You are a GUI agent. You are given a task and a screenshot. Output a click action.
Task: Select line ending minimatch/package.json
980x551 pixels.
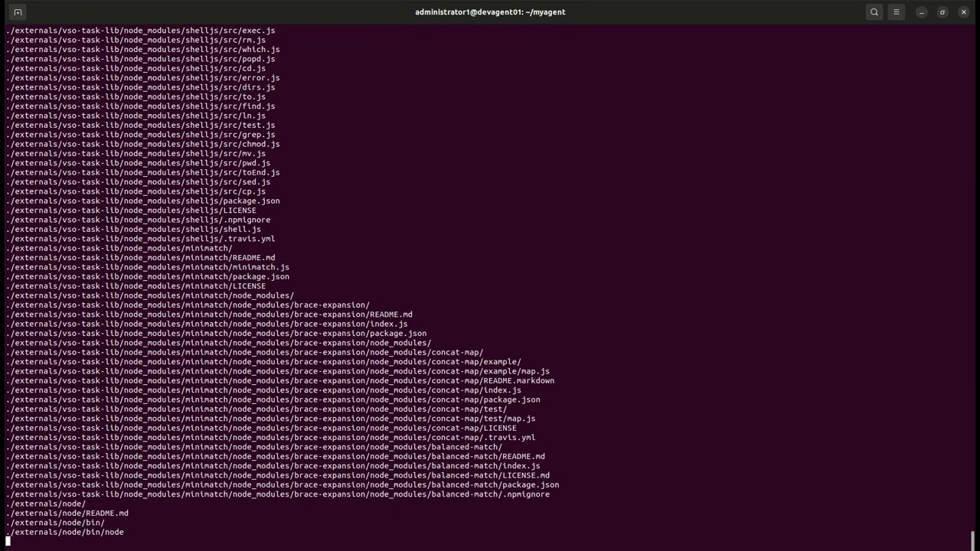pyautogui.click(x=148, y=276)
